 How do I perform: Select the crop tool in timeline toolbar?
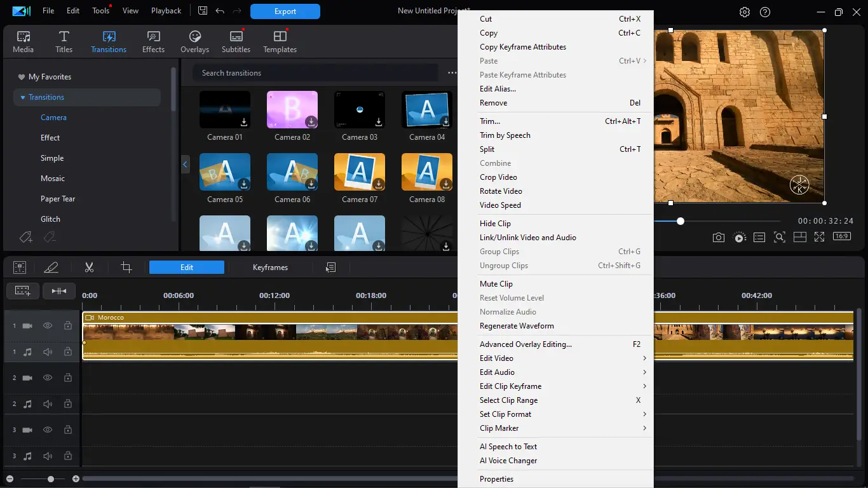pyautogui.click(x=126, y=268)
